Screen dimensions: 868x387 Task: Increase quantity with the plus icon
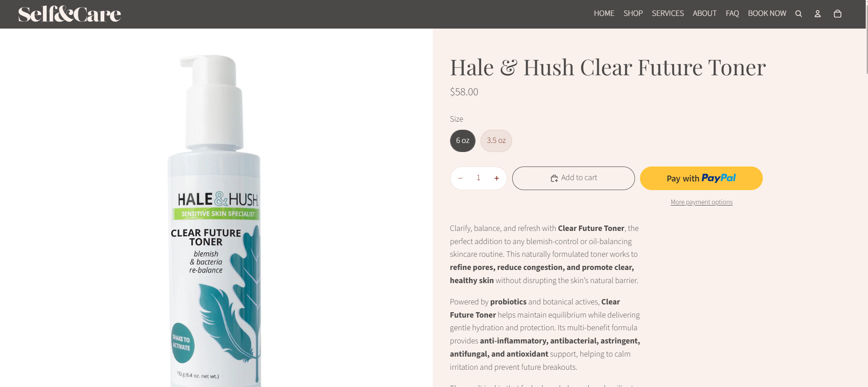coord(497,178)
